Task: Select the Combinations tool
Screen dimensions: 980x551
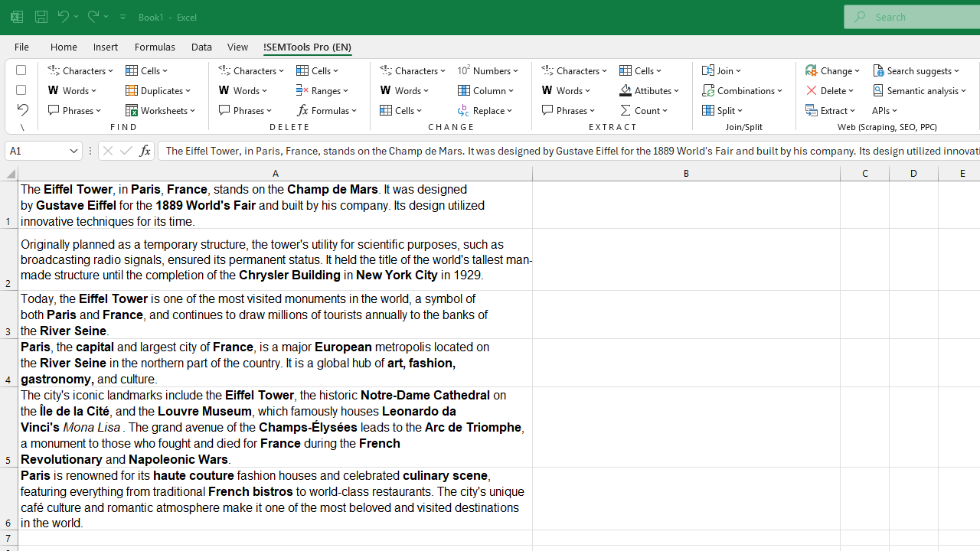Action: (743, 90)
